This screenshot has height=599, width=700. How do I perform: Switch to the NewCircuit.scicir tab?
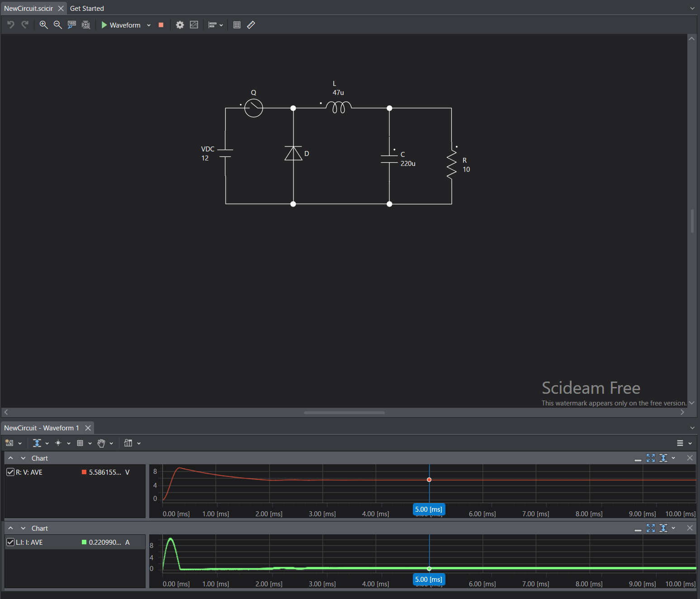[28, 8]
